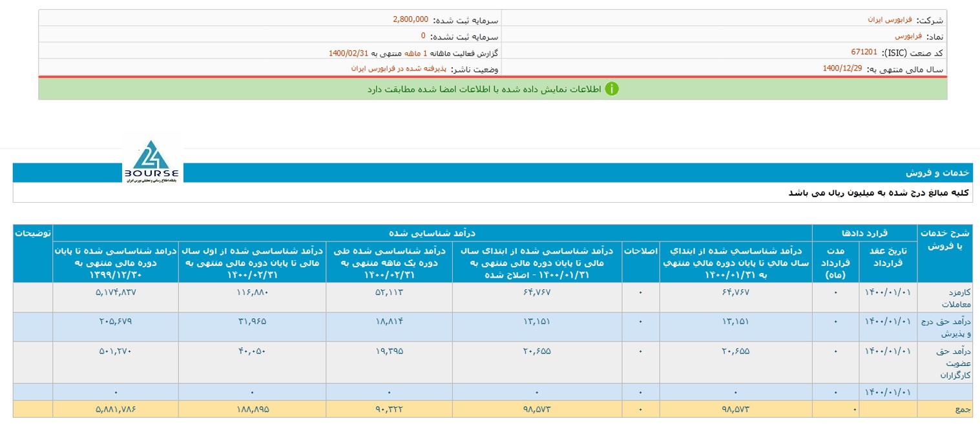Click fiscal year end date 1400/12/29

pos(843,68)
